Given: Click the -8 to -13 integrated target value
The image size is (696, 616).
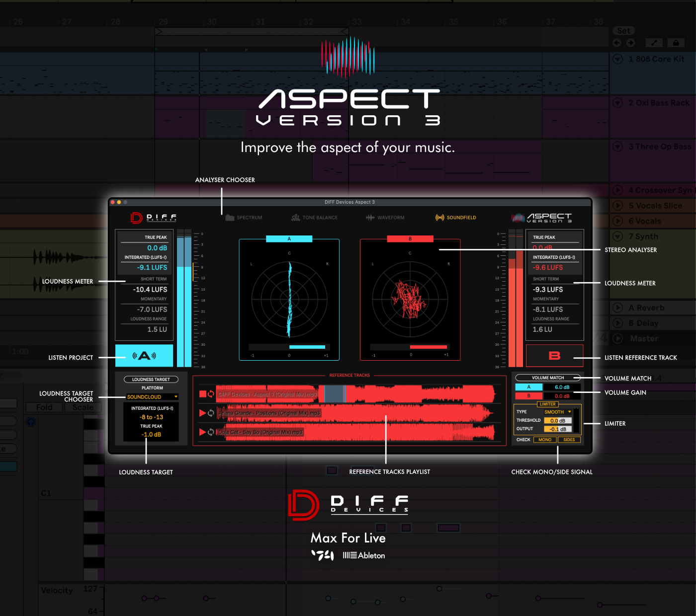Looking at the screenshot, I should [151, 417].
